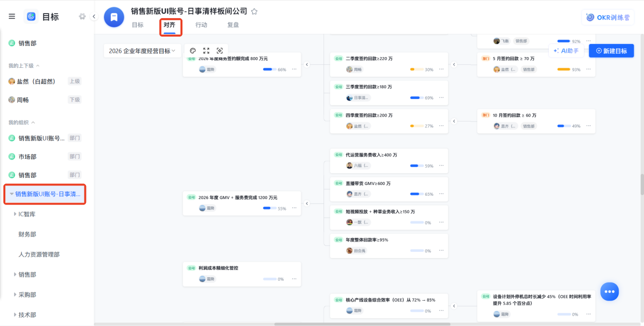Switch to the 行动 tab
Screen dimensions: 644x326
(201, 25)
